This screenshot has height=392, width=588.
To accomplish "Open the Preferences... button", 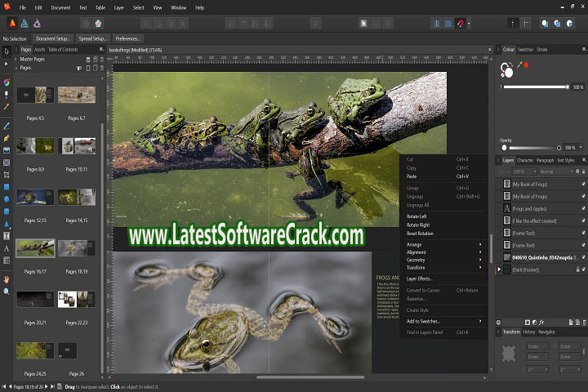I will (x=127, y=38).
